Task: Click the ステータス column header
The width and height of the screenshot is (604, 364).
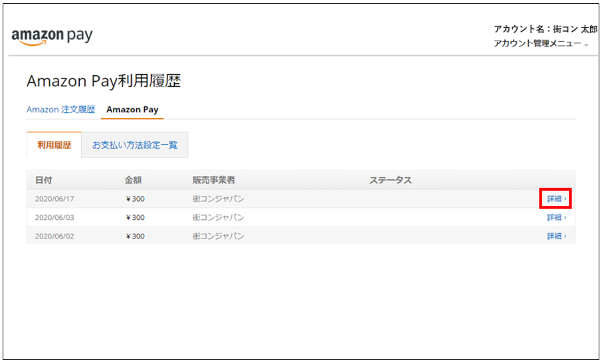Action: pos(391,180)
